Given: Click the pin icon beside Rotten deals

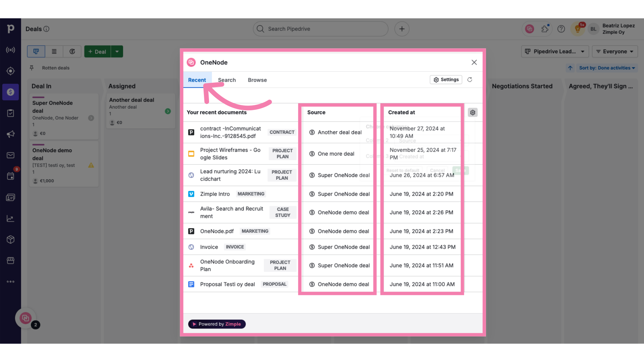Looking at the screenshot, I should click(32, 68).
